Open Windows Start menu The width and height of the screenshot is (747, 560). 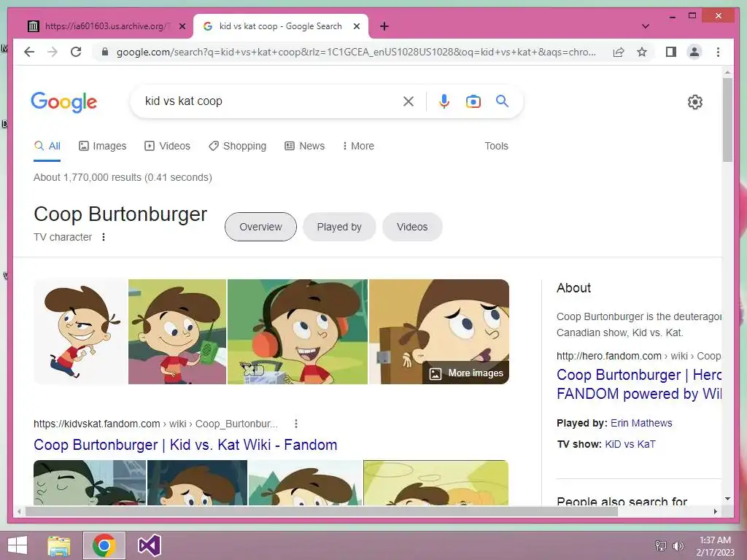click(18, 545)
